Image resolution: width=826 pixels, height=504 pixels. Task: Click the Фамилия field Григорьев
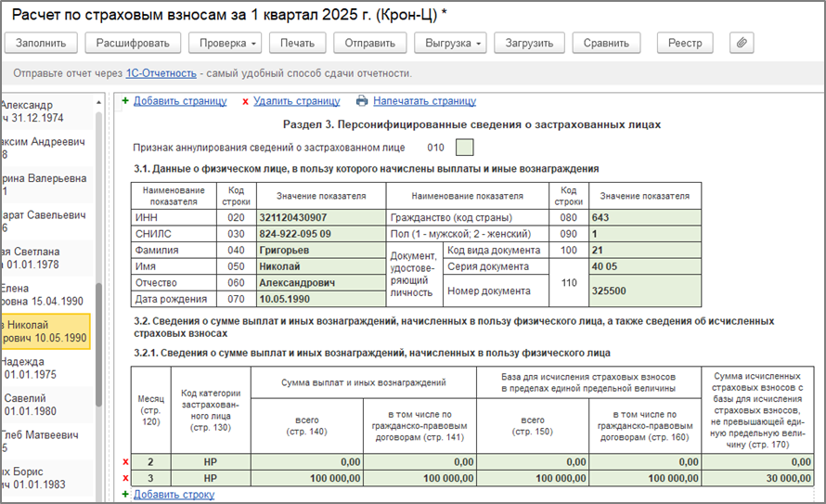pos(321,251)
